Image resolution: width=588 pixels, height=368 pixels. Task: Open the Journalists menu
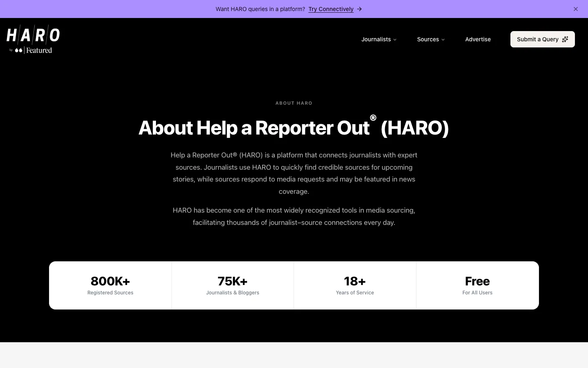[x=379, y=39]
